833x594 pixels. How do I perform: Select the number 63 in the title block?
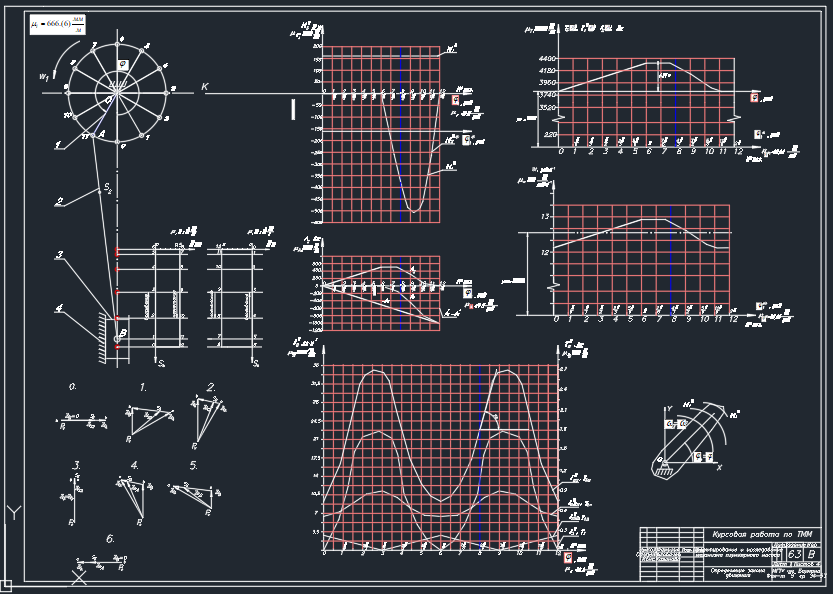794,554
